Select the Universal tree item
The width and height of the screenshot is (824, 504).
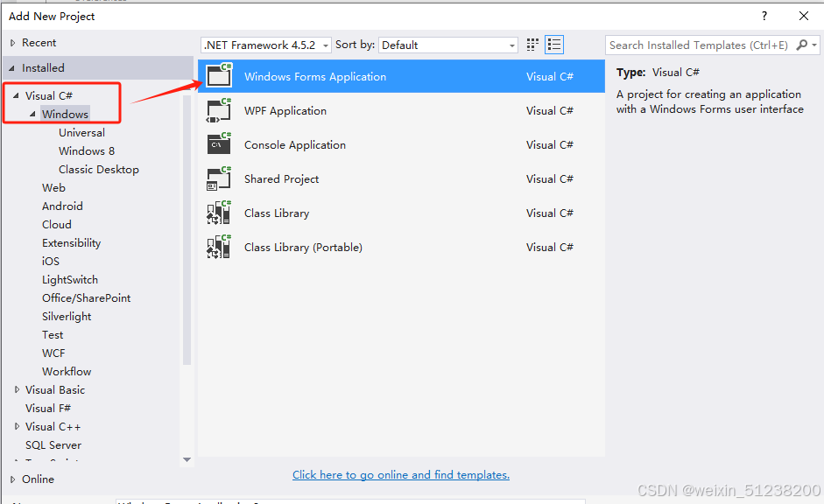[81, 132]
